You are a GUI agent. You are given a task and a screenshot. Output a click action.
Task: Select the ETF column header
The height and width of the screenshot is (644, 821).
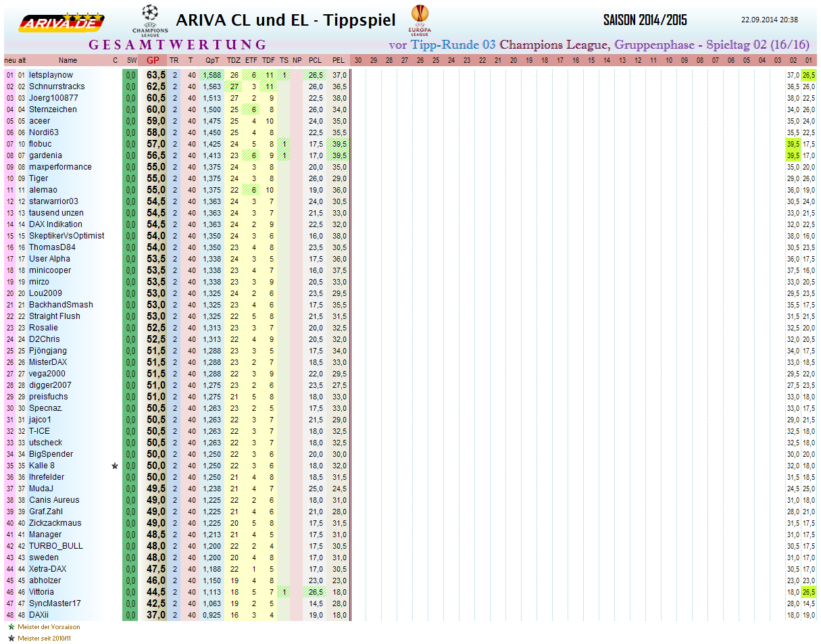coord(251,60)
